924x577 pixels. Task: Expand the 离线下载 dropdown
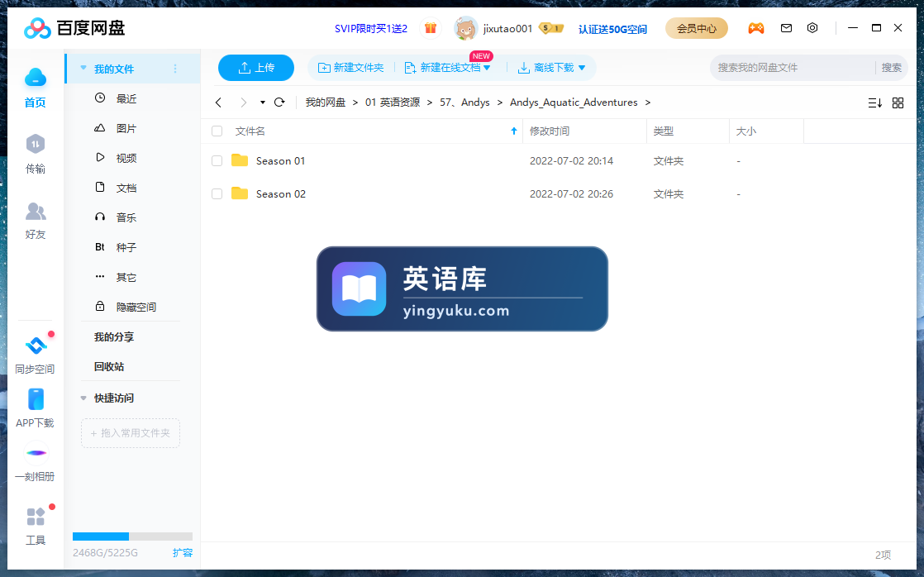pyautogui.click(x=582, y=68)
